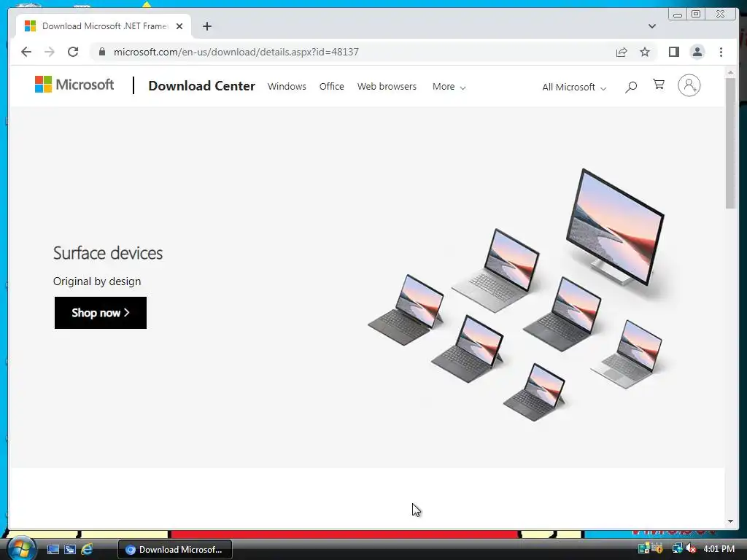Viewport: 747px width, 560px height.
Task: Open the shopping cart
Action: [659, 85]
